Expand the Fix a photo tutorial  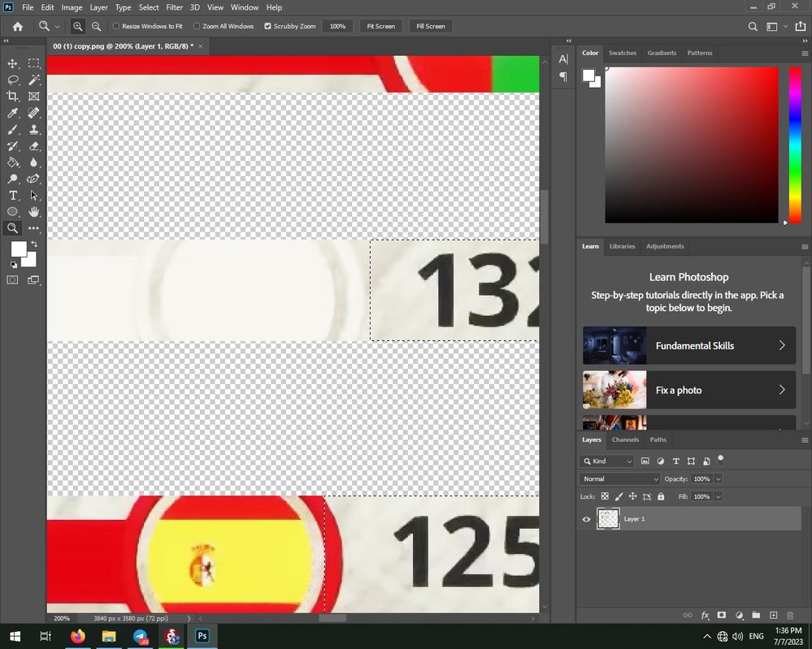tap(689, 390)
